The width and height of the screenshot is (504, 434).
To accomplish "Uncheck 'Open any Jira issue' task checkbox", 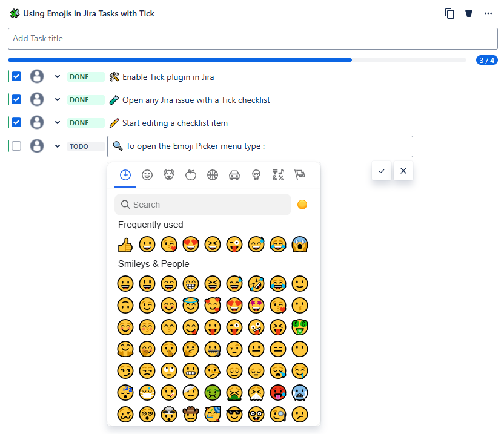I will 16,100.
